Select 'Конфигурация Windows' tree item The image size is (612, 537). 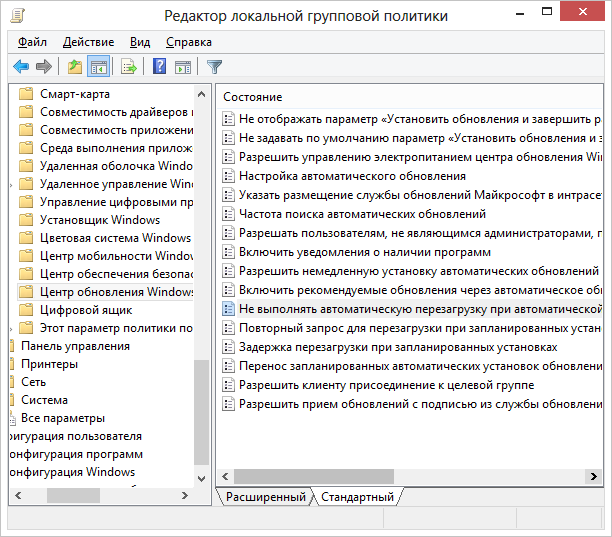[x=72, y=472]
